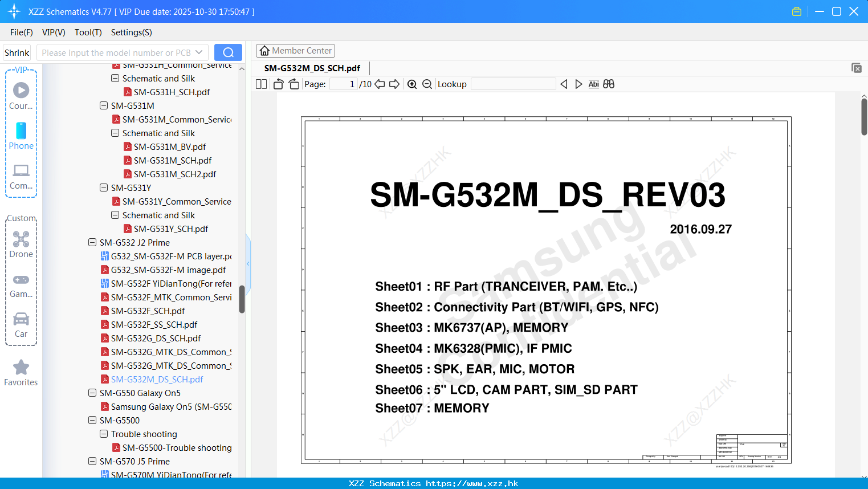Click the home icon in Member Center
Screen dimensions: 868x489
click(x=264, y=51)
